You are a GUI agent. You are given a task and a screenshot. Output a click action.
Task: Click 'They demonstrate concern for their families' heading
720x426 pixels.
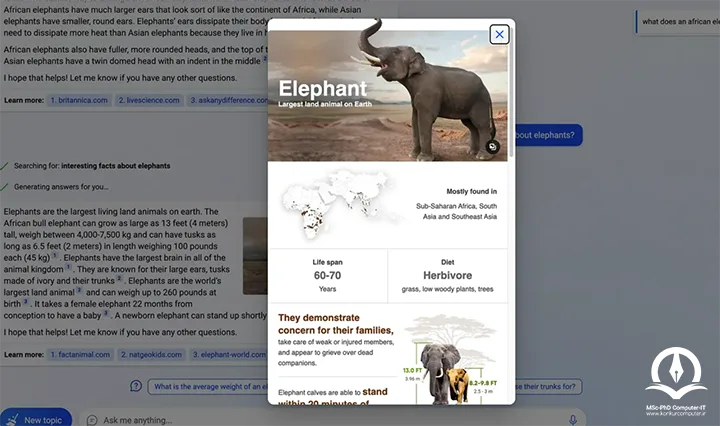click(336, 324)
